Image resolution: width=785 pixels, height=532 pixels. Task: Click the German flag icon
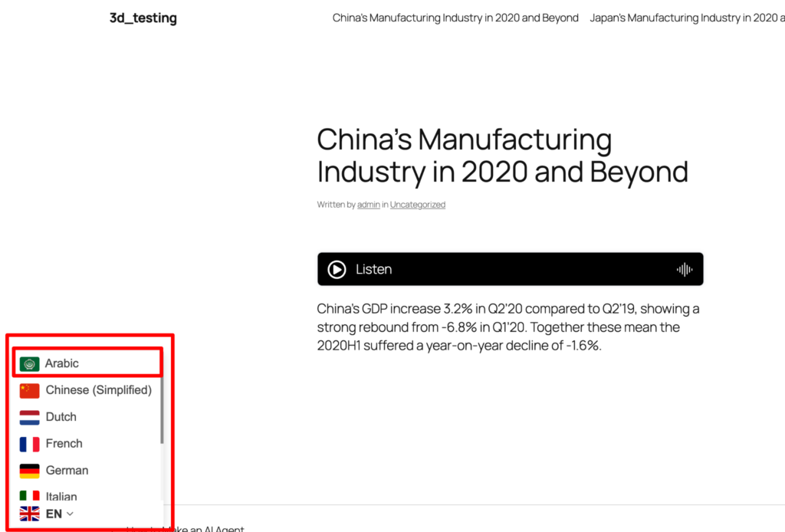(x=30, y=471)
